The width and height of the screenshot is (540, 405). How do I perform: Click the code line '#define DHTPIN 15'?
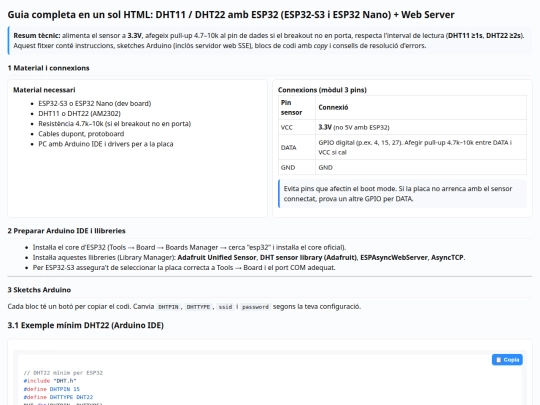pos(52,389)
